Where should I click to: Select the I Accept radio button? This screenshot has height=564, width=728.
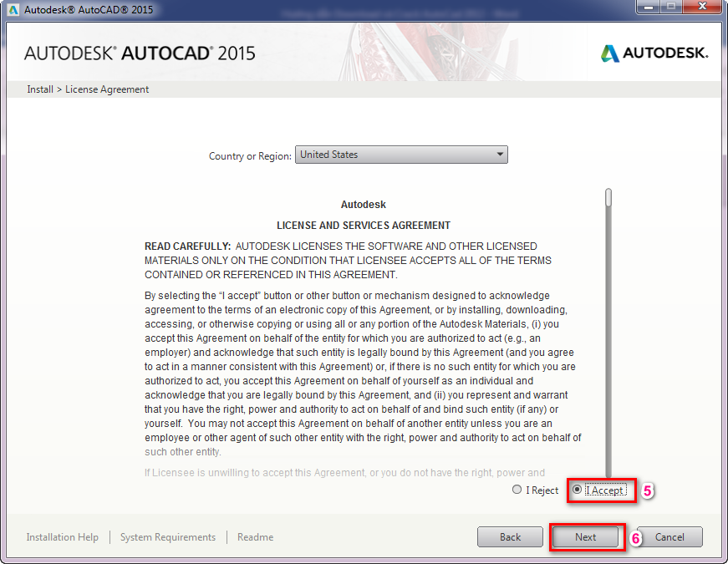[577, 490]
